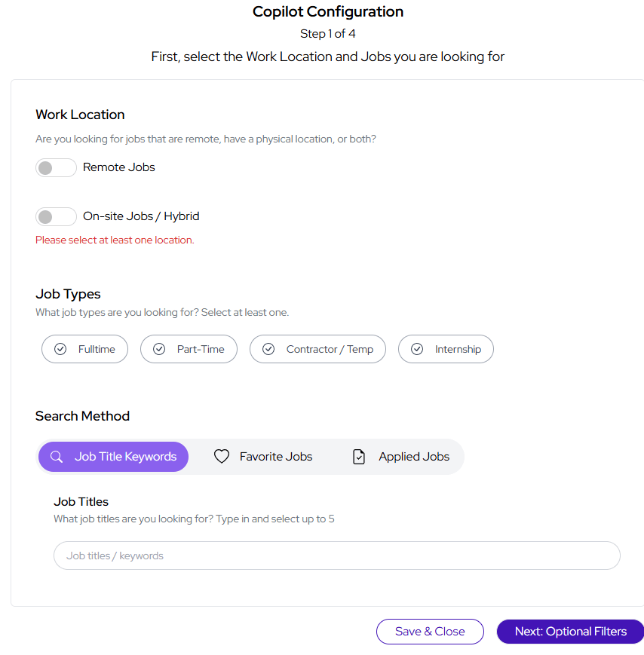This screenshot has width=644, height=655.
Task: Select the Fulltime job type label
Action: (x=97, y=350)
